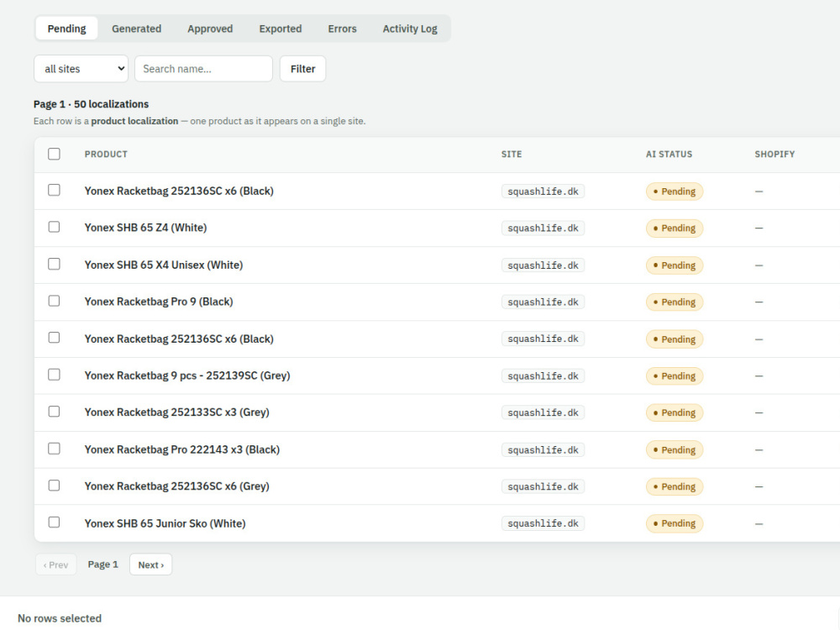This screenshot has width=840, height=630.
Task: Click Pending badge on Junior Sko row
Action: (674, 523)
